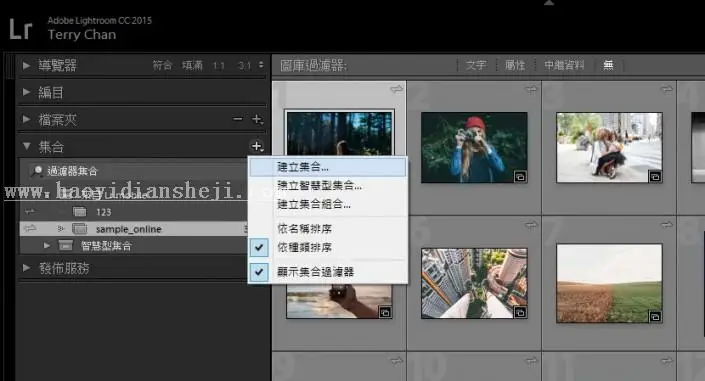Select the aerial city rooftop thumbnail

click(x=474, y=283)
